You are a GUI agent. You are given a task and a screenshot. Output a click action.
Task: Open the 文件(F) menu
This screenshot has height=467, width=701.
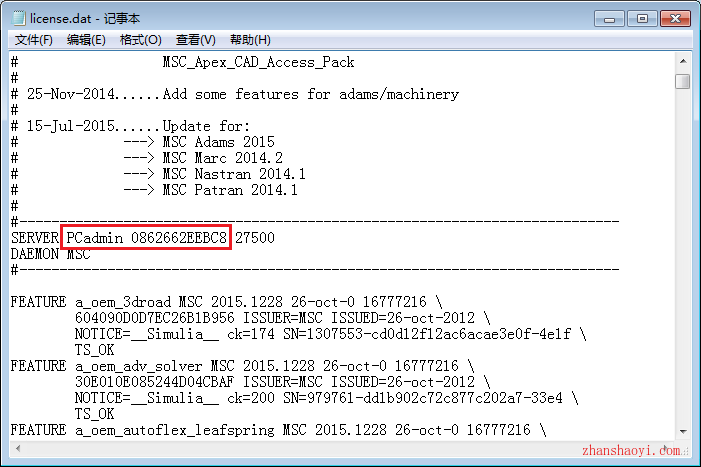coord(34,40)
